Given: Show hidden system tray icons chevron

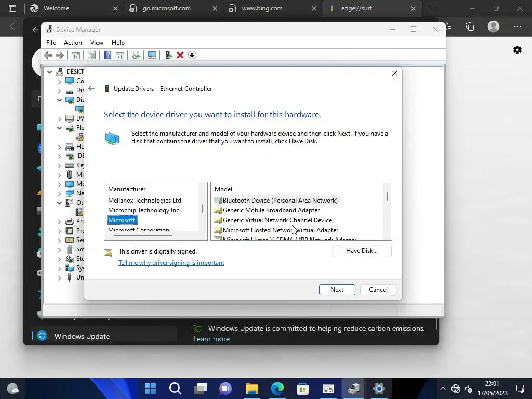Looking at the screenshot, I should pyautogui.click(x=443, y=389).
